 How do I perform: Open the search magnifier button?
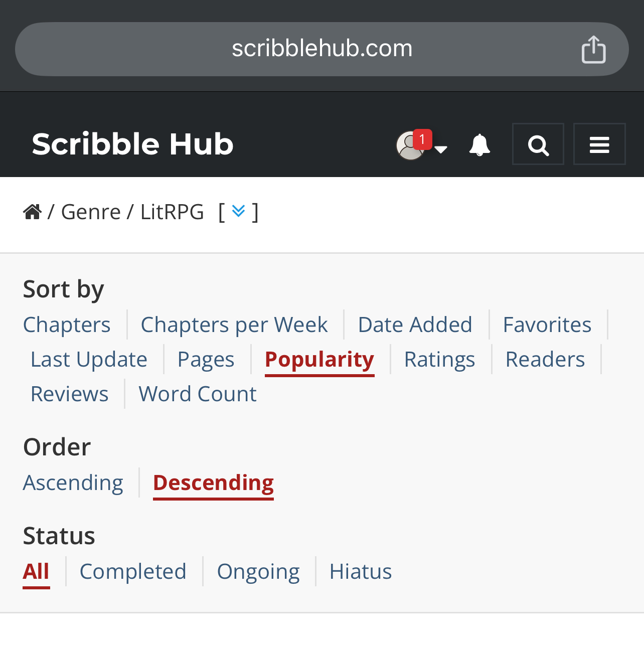tap(538, 144)
